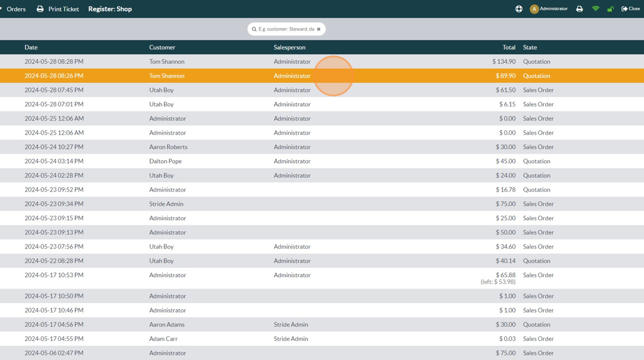Click the search magnifier icon
This screenshot has width=644, height=360.
pyautogui.click(x=254, y=29)
